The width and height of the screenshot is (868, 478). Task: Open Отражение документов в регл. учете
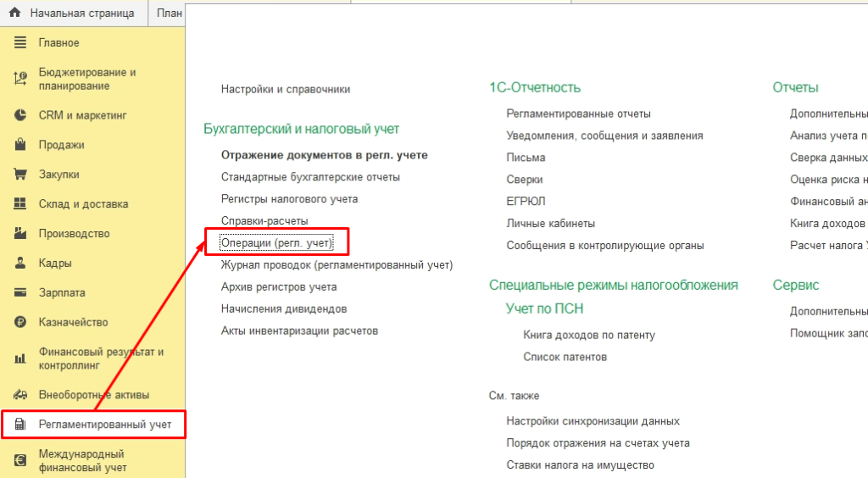(x=325, y=155)
